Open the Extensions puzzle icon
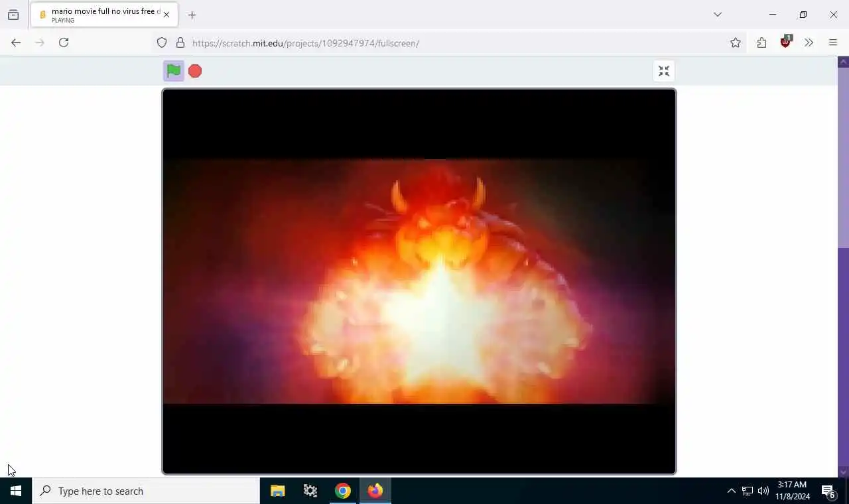This screenshot has height=504, width=849. [761, 42]
